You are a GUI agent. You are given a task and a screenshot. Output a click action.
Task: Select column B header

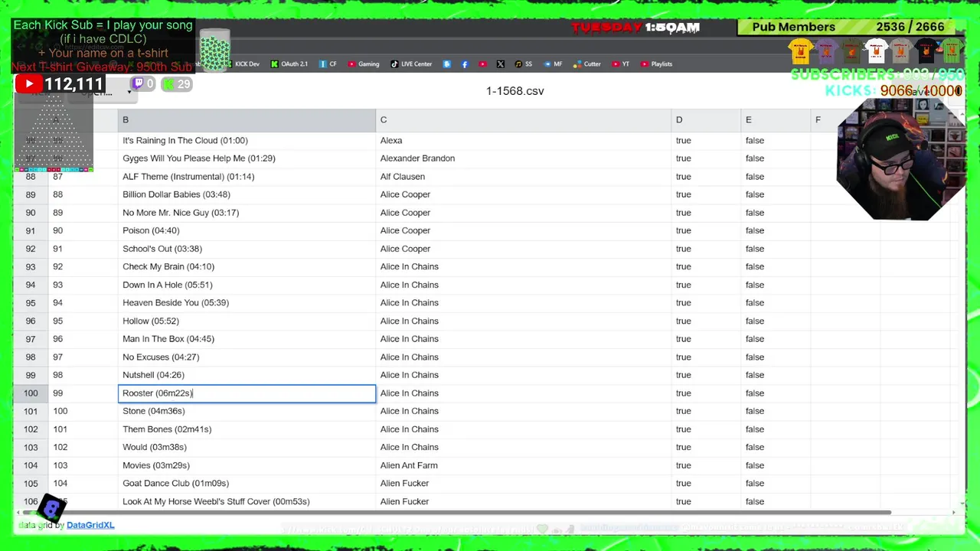[x=247, y=120]
